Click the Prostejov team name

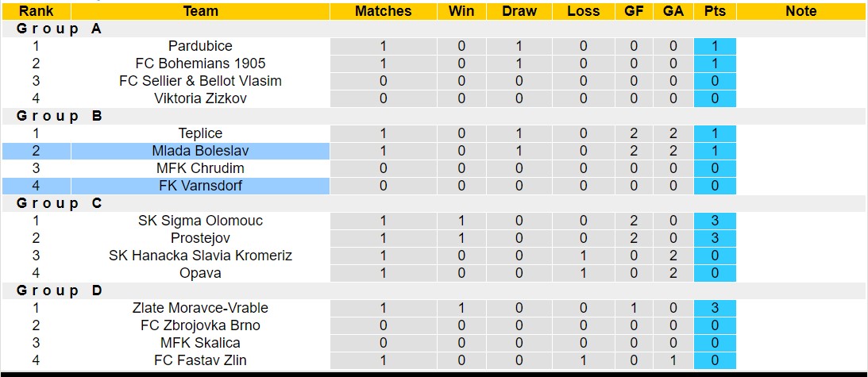pos(200,238)
